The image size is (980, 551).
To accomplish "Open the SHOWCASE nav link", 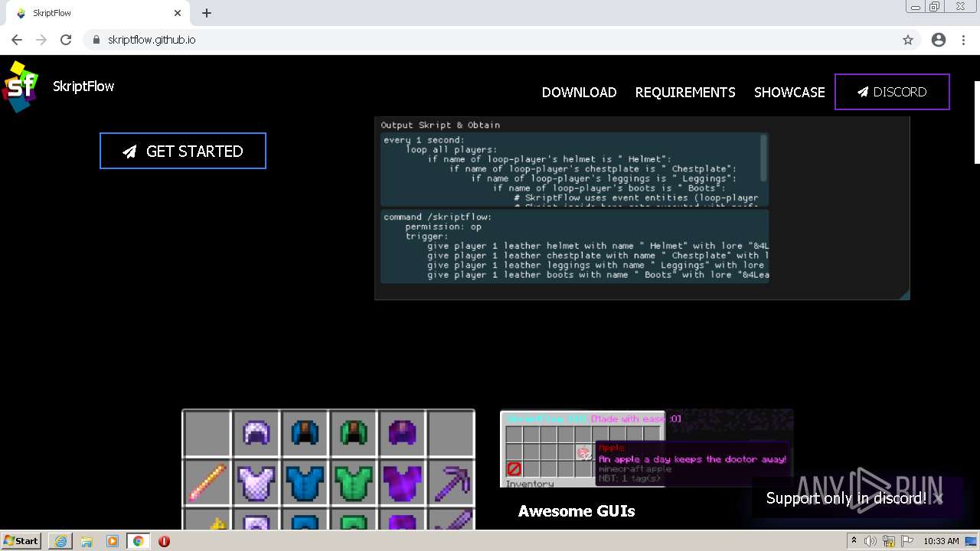I will click(x=789, y=93).
